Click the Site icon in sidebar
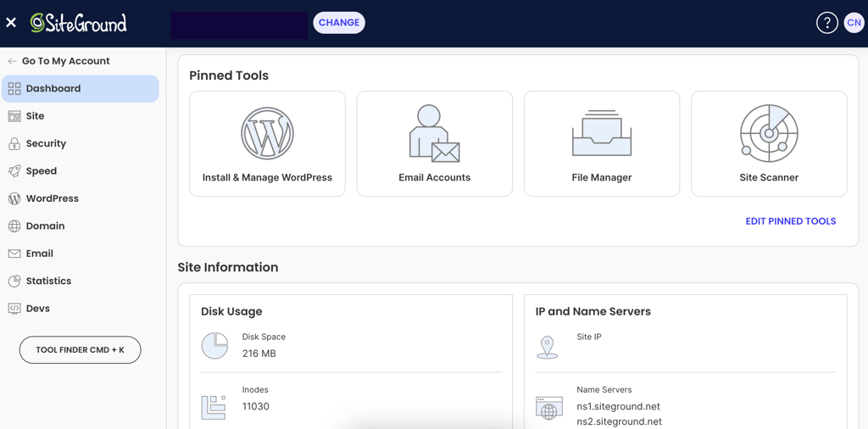868x429 pixels. pyautogui.click(x=14, y=116)
